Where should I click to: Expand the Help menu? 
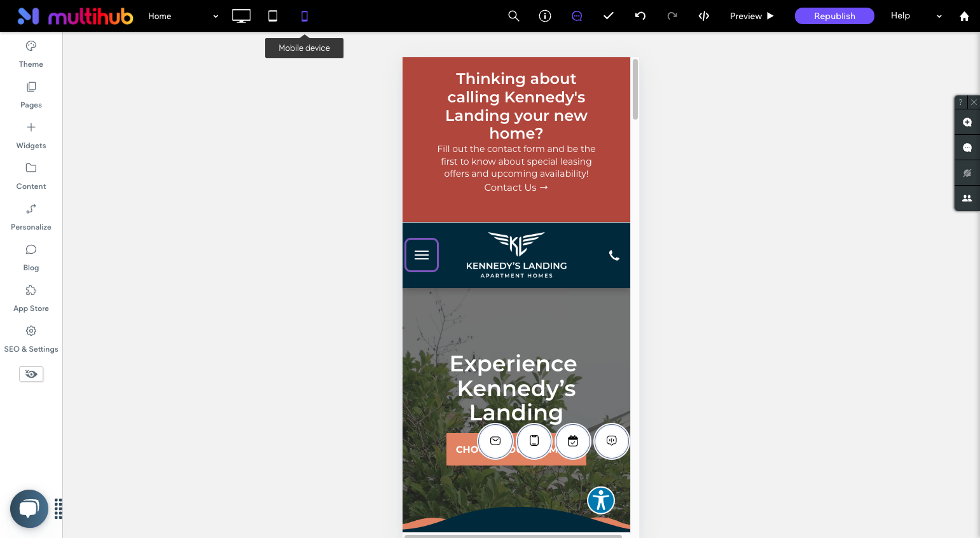pyautogui.click(x=916, y=16)
